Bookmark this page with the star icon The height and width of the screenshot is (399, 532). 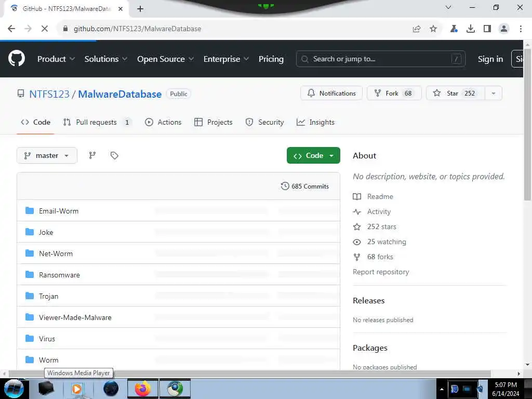433,29
